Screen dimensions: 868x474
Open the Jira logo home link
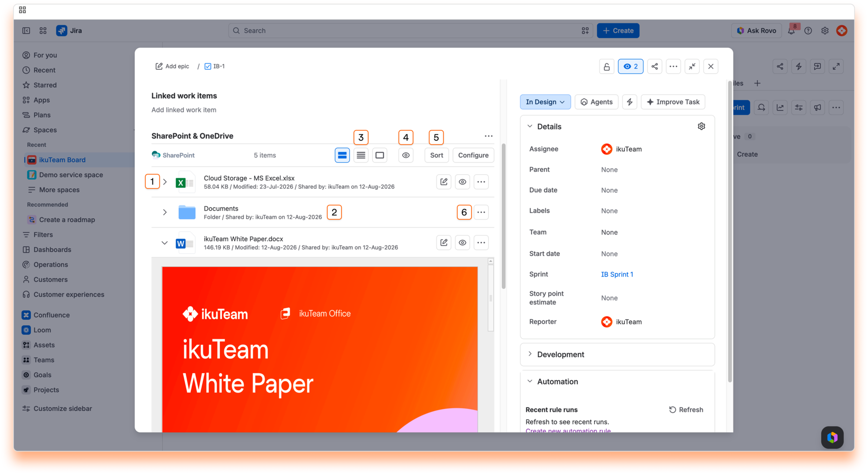click(69, 30)
